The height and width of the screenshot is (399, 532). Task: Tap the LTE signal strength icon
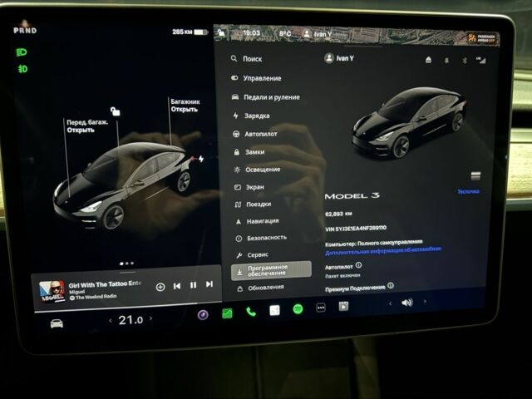click(481, 60)
